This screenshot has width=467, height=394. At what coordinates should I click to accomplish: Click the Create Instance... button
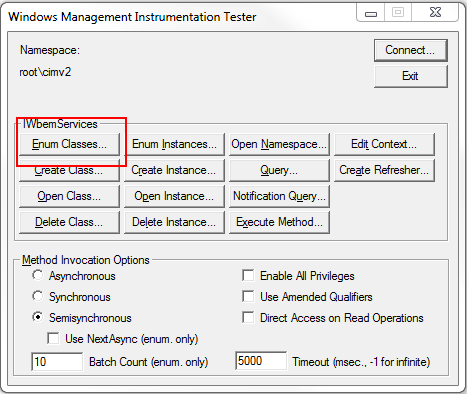tap(174, 170)
